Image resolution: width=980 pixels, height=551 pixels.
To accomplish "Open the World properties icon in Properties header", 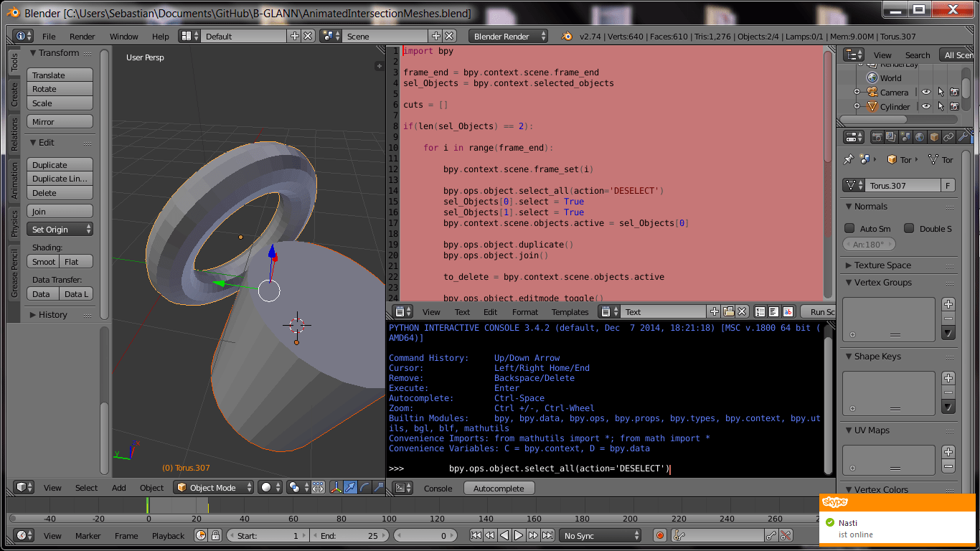I will point(920,138).
